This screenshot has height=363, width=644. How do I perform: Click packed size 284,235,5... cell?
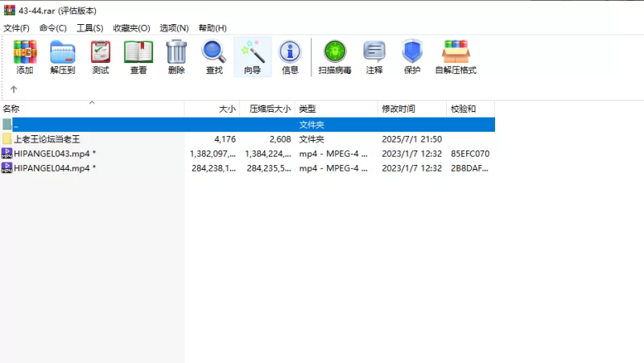tap(269, 168)
